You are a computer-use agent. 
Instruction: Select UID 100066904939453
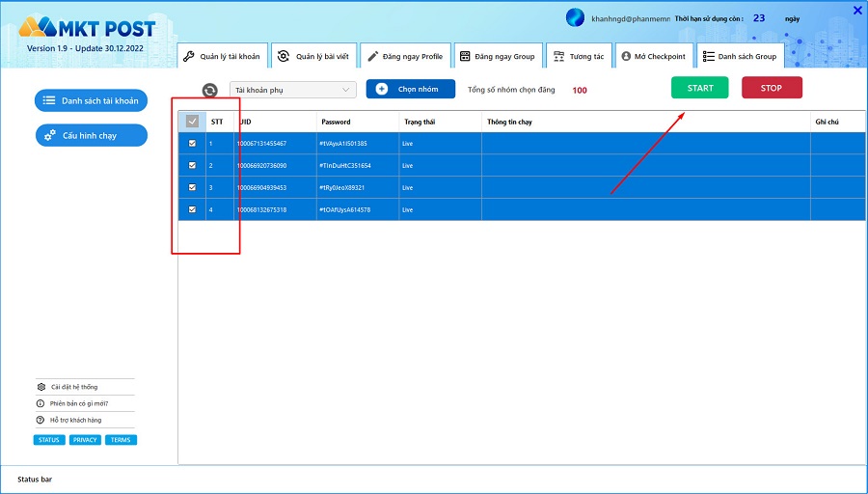[261, 188]
